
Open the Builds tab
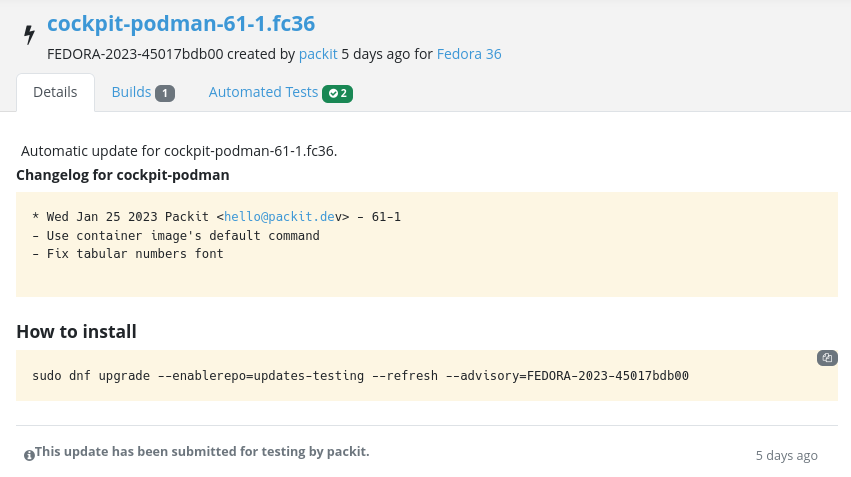(131, 92)
